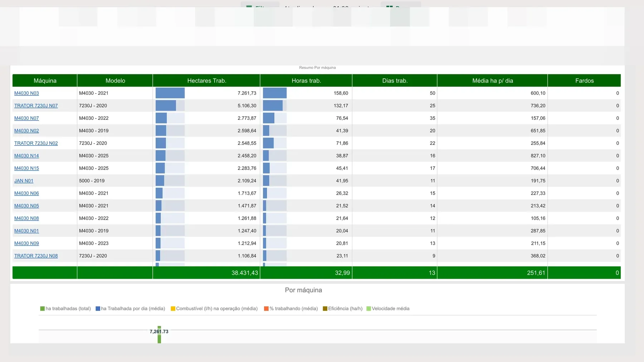The height and width of the screenshot is (362, 644).
Task: Open the M4030 N03 machine link
Action: coord(26,93)
